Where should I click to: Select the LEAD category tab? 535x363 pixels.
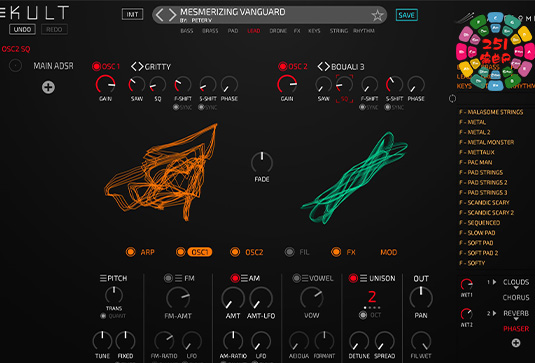tap(254, 31)
